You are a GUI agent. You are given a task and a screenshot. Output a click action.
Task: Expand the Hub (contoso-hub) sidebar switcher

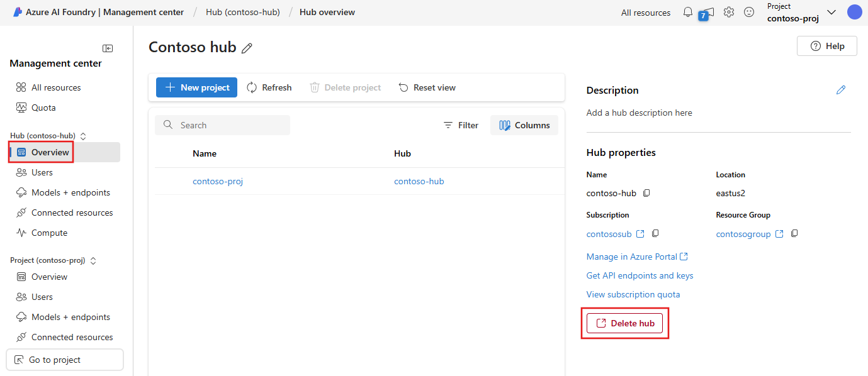82,136
